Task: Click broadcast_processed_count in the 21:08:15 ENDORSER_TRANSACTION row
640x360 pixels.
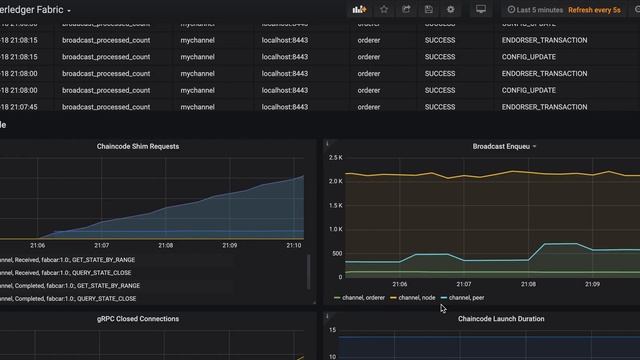Action: pos(106,40)
